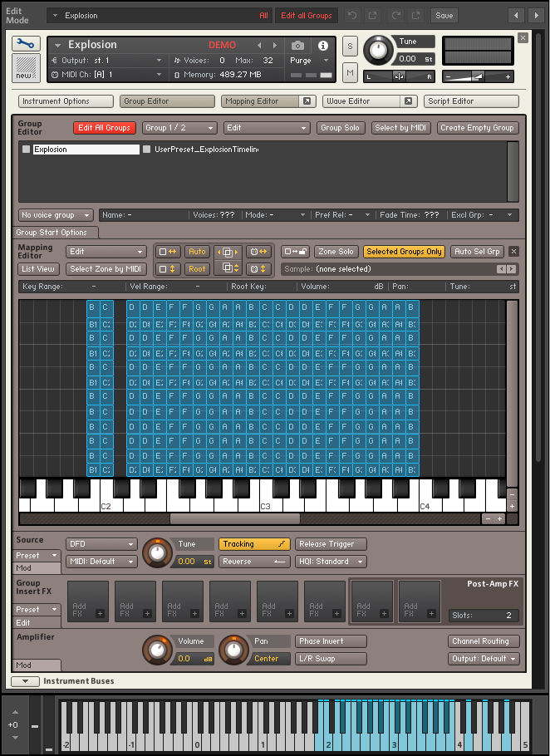This screenshot has height=756, width=550.
Task: Toggle Tracking in Source section
Action: pos(254,544)
